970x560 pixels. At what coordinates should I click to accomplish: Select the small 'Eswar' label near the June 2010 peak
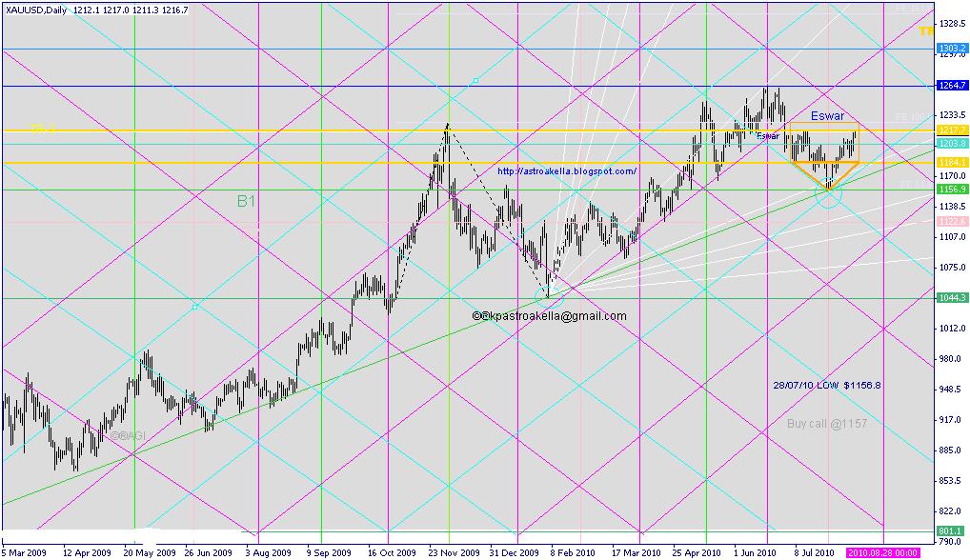(768, 136)
